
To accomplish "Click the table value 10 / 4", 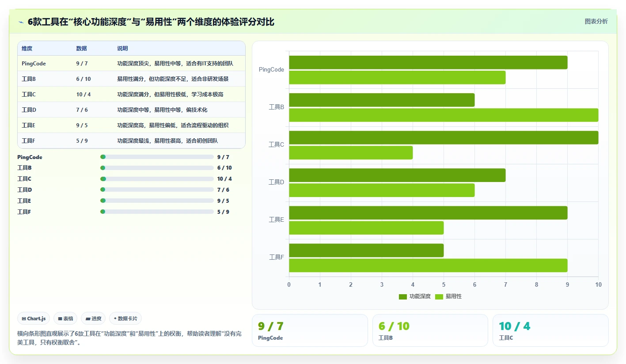I will click(83, 95).
